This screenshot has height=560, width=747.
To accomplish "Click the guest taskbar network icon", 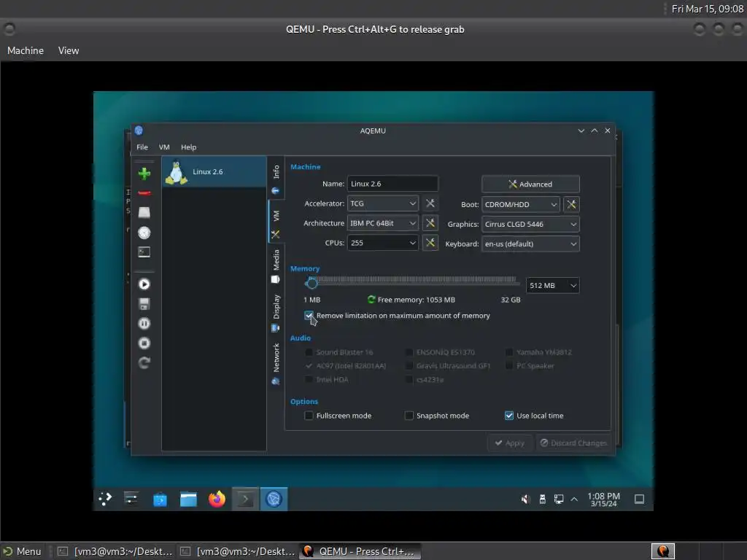I will (x=558, y=499).
